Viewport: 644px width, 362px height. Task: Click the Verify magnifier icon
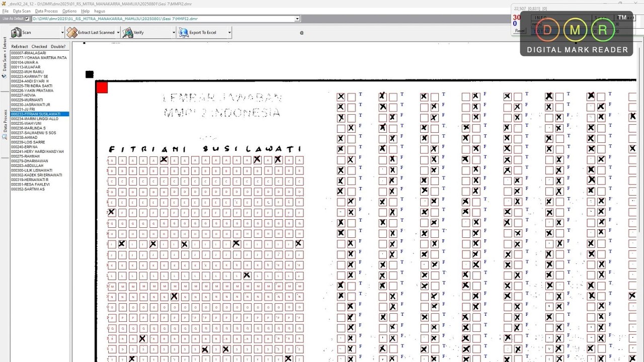pos(128,32)
